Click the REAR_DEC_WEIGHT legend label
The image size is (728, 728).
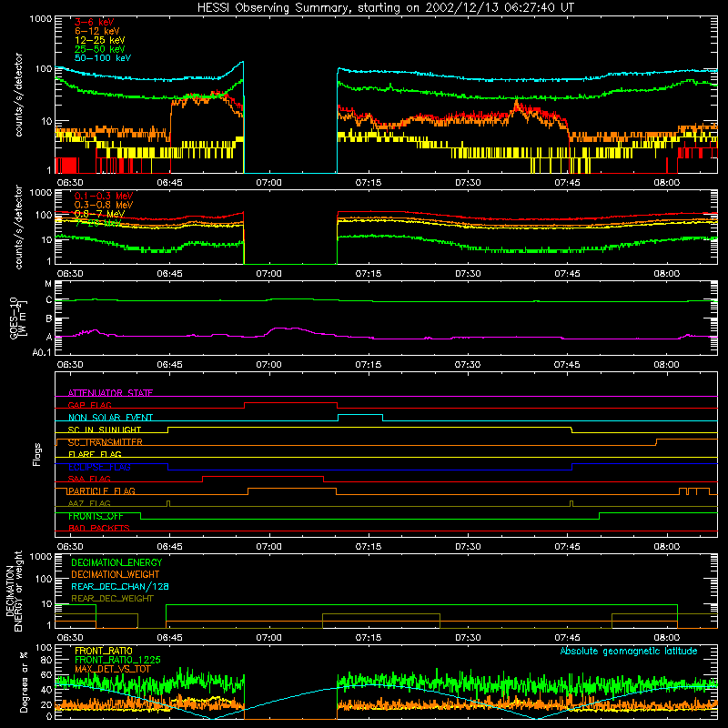click(112, 599)
